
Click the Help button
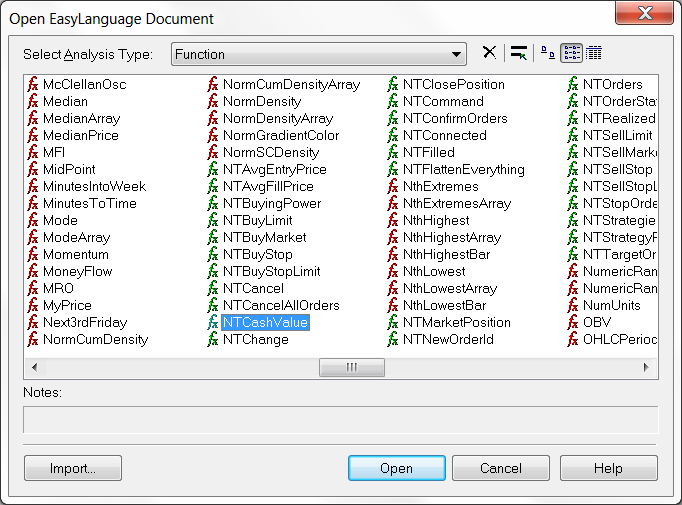(608, 468)
